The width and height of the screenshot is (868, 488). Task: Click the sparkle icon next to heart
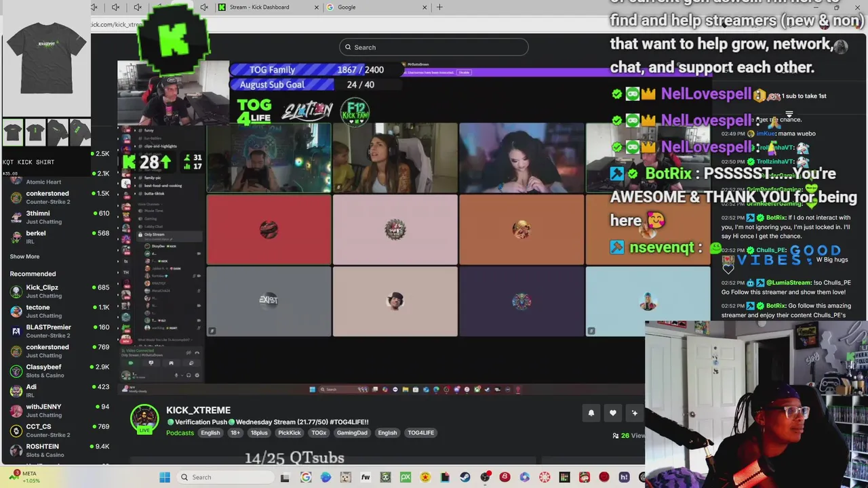[x=634, y=413]
